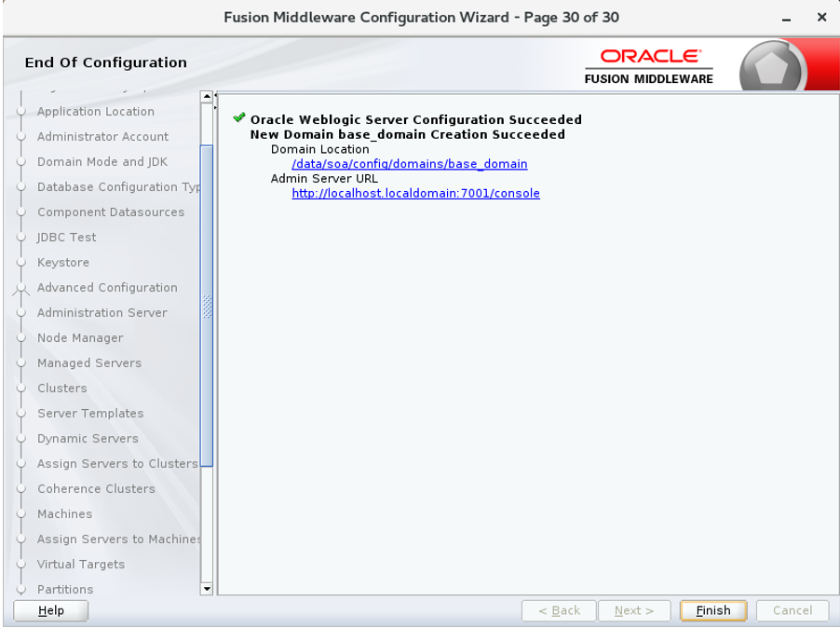
Task: Click the green success checkmark icon
Action: coord(239,118)
